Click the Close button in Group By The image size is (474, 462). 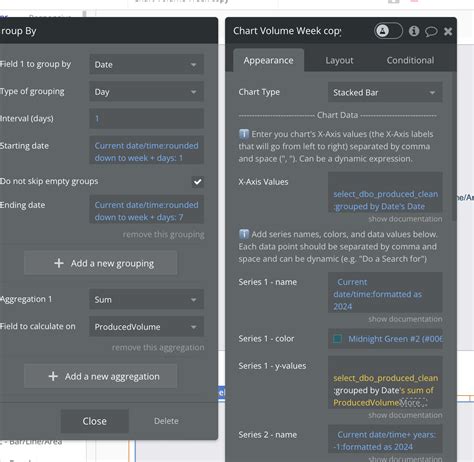click(x=95, y=421)
